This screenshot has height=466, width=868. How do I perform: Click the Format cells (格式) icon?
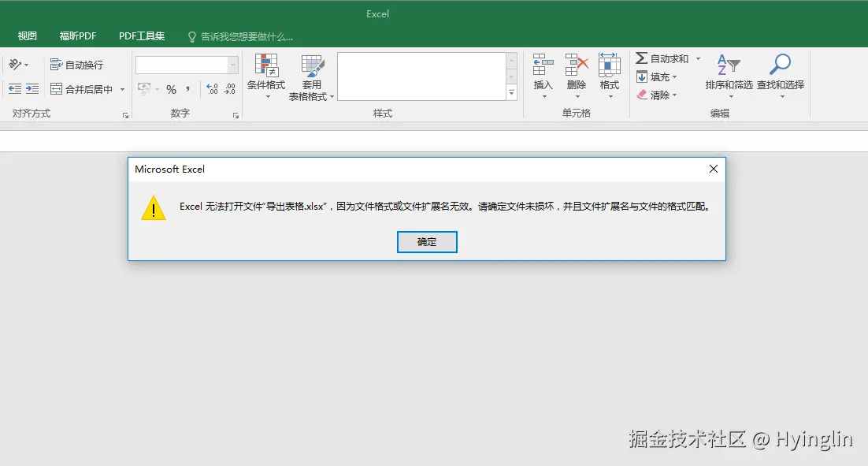click(609, 65)
